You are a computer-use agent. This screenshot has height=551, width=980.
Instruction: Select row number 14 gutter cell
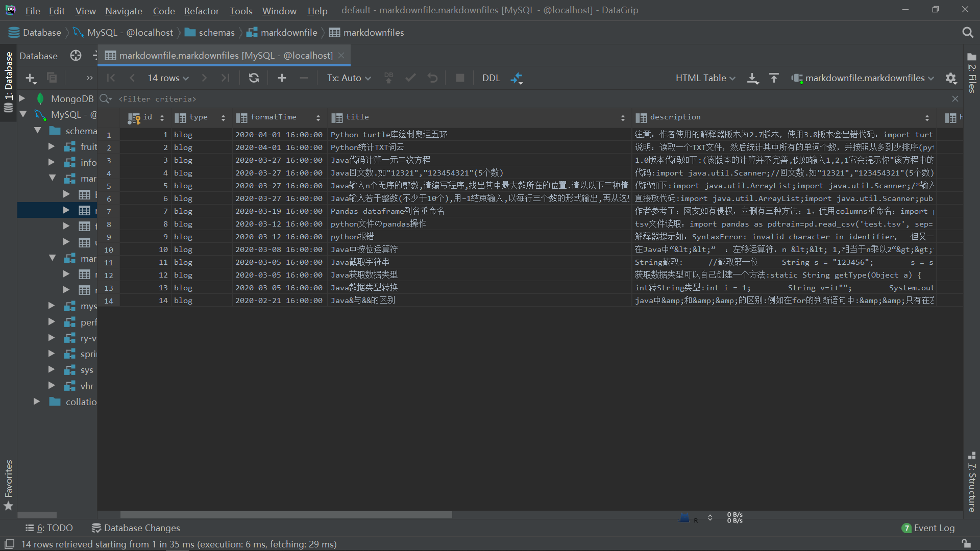109,300
